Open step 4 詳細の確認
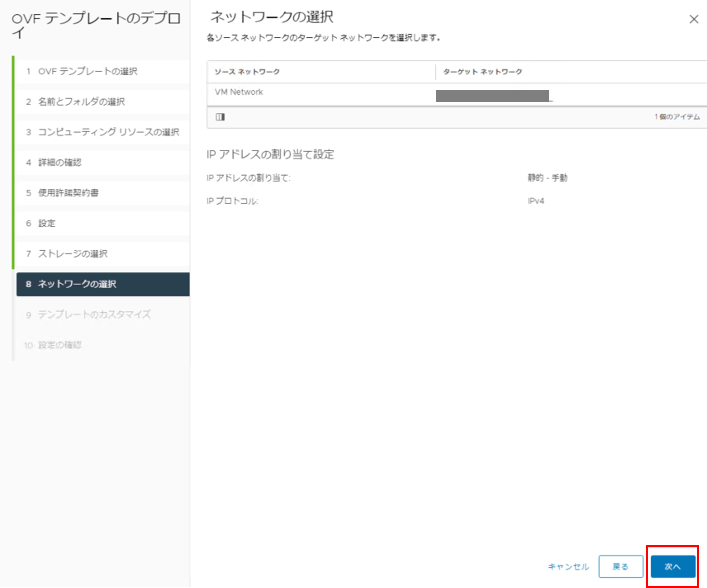Image resolution: width=707 pixels, height=588 pixels. pos(60,162)
